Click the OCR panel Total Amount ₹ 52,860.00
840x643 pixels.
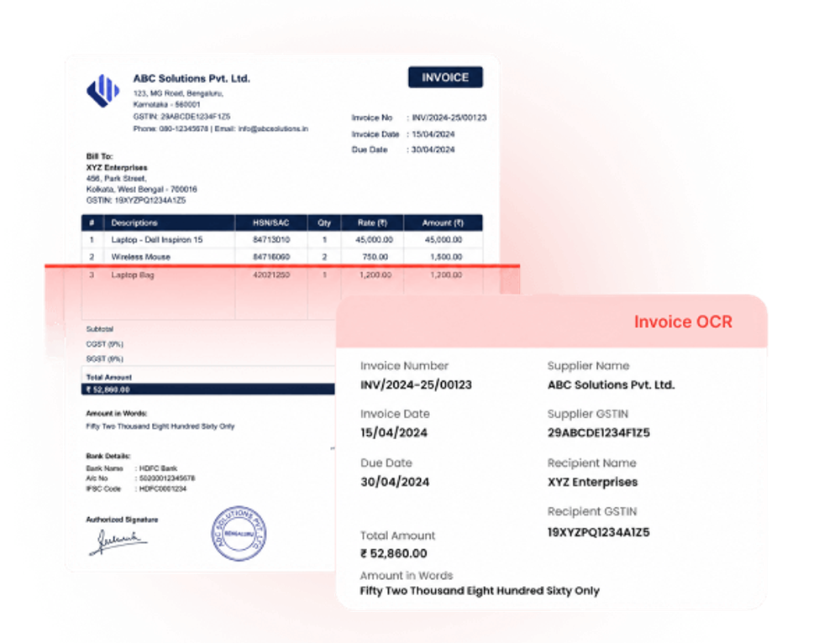(394, 553)
